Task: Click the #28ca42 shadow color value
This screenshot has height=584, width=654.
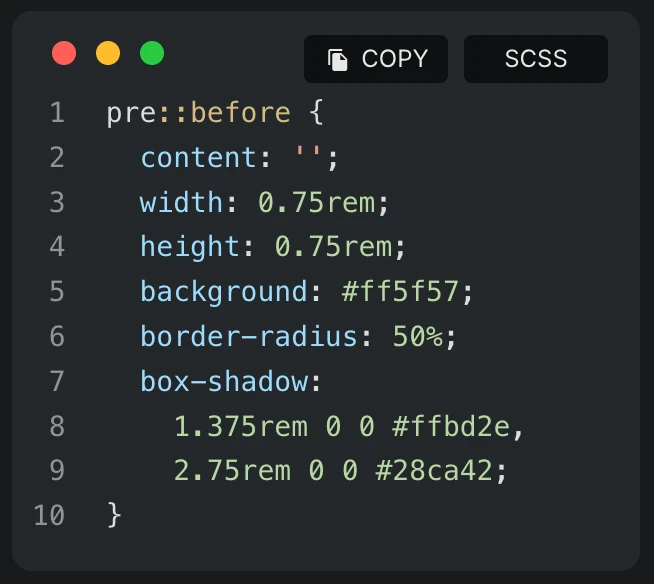Action: coord(434,470)
